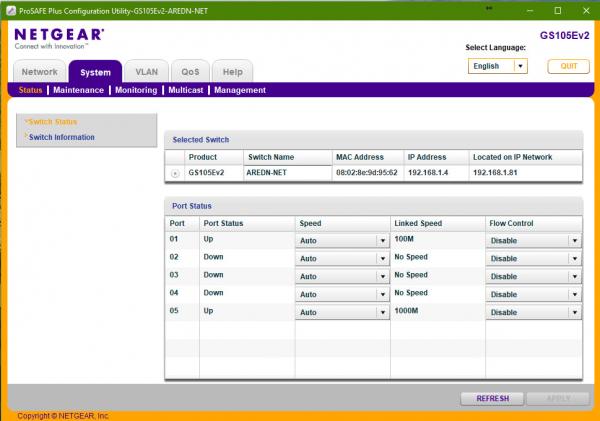
Task: Open Switch Status in the sidebar
Action: pyautogui.click(x=52, y=122)
